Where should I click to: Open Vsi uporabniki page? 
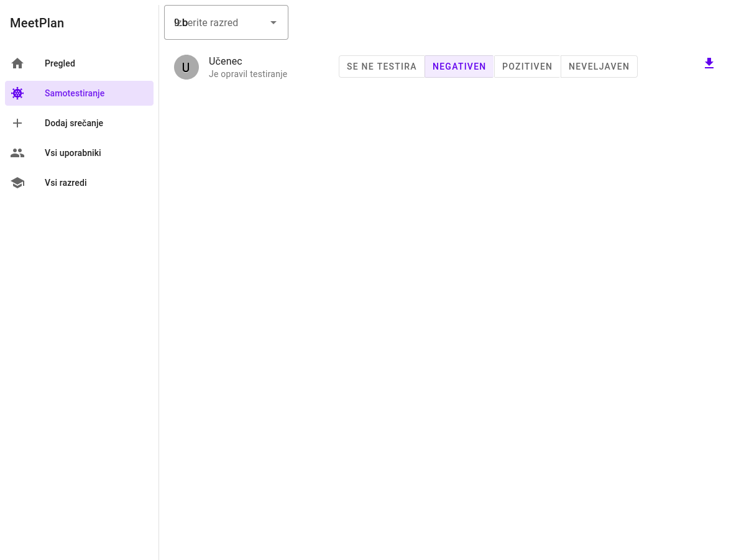[x=79, y=153]
